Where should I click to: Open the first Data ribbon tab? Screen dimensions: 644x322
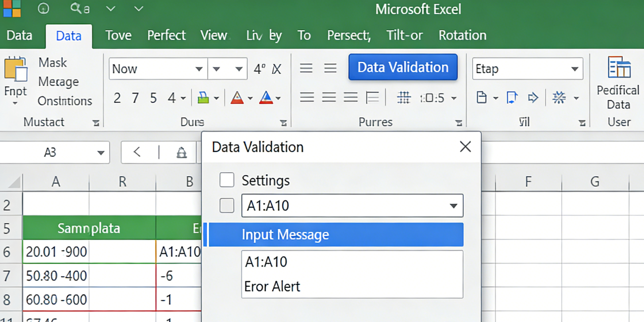pos(19,35)
